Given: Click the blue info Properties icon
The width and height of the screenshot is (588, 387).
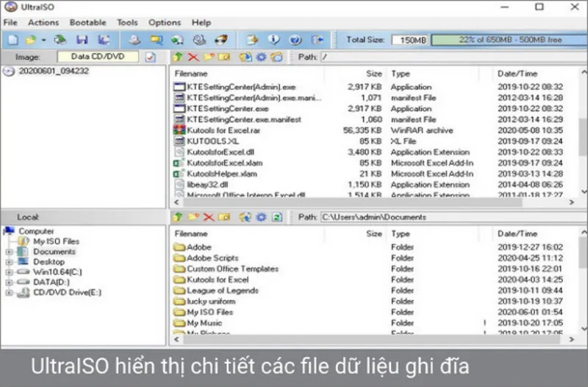Looking at the screenshot, I should point(273,40).
